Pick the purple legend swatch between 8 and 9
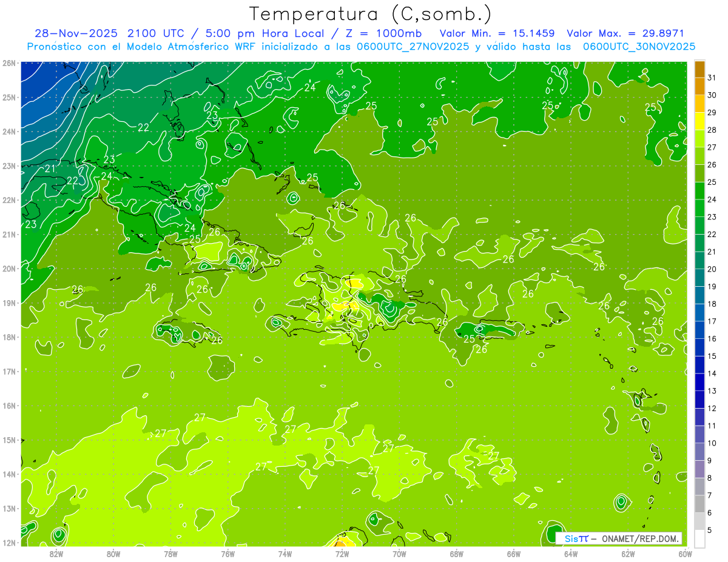The image size is (728, 562). (x=700, y=469)
